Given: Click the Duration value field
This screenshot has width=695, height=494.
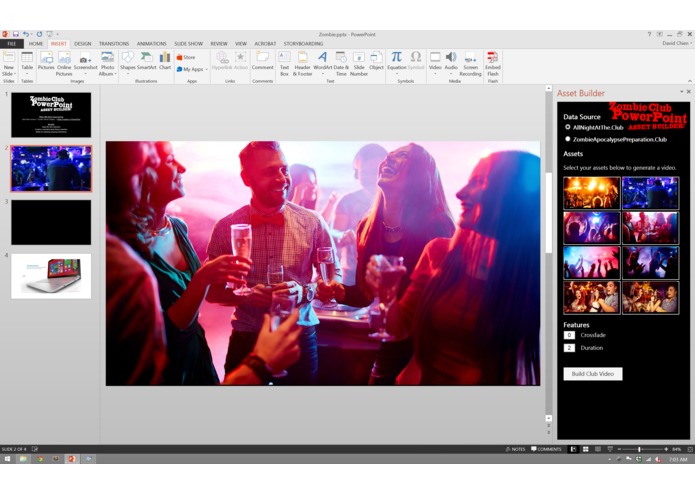Looking at the screenshot, I should (x=569, y=348).
